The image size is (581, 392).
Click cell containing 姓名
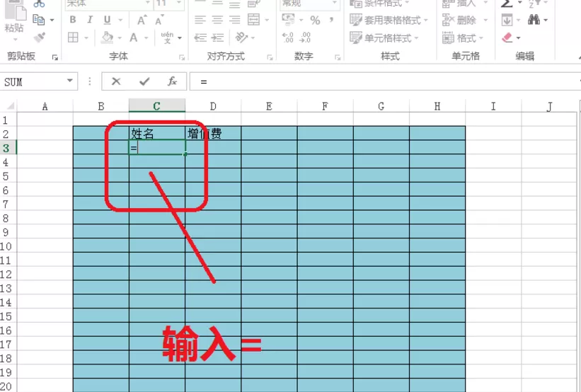point(157,134)
